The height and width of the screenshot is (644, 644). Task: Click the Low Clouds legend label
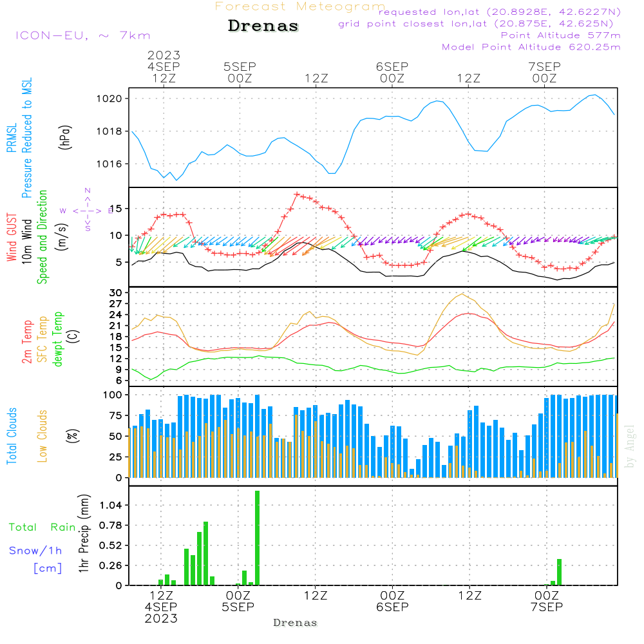(x=43, y=436)
